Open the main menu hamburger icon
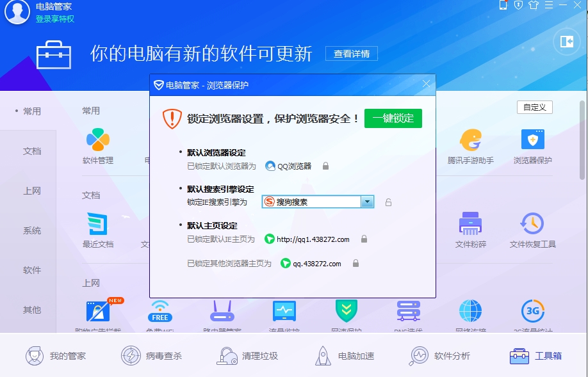Image resolution: width=588 pixels, height=377 pixels. coord(549,5)
